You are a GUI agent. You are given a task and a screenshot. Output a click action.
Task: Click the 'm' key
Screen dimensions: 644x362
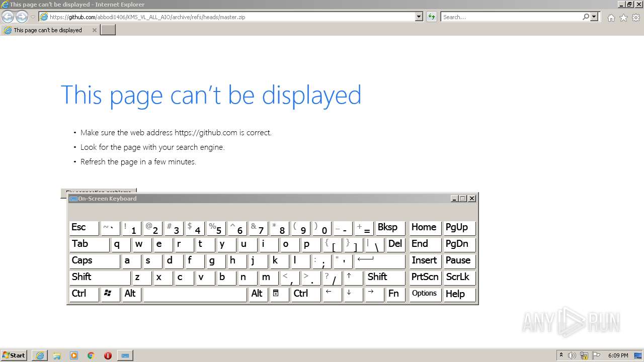[268, 277]
